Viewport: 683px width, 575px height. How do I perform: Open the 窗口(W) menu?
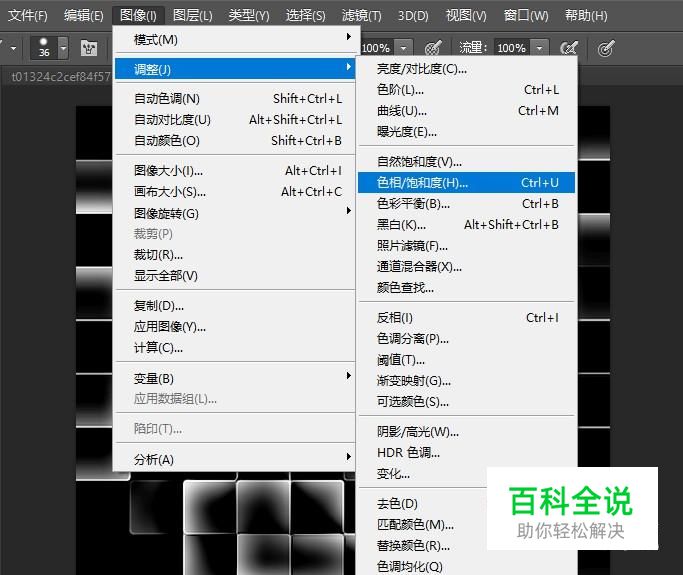click(x=526, y=16)
